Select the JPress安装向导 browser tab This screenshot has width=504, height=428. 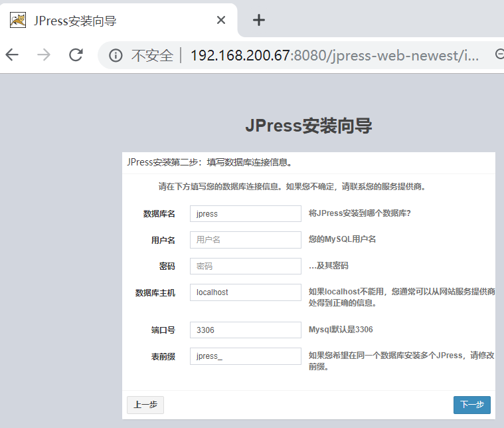click(x=118, y=21)
